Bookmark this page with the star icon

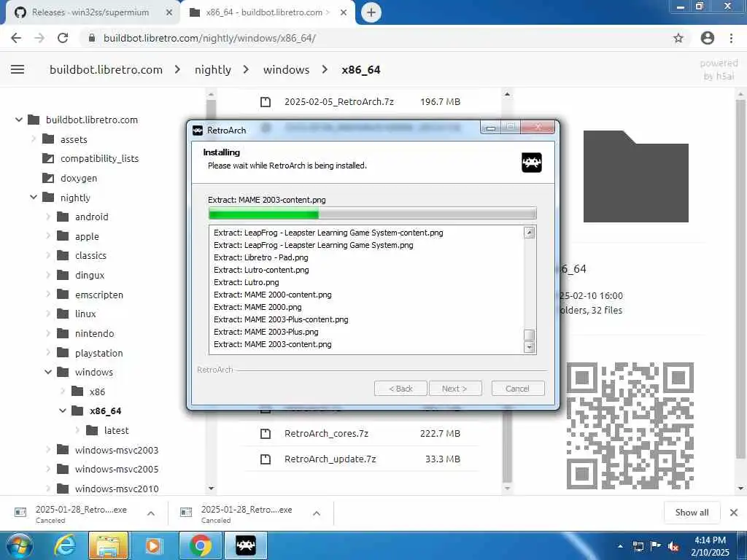pyautogui.click(x=678, y=38)
